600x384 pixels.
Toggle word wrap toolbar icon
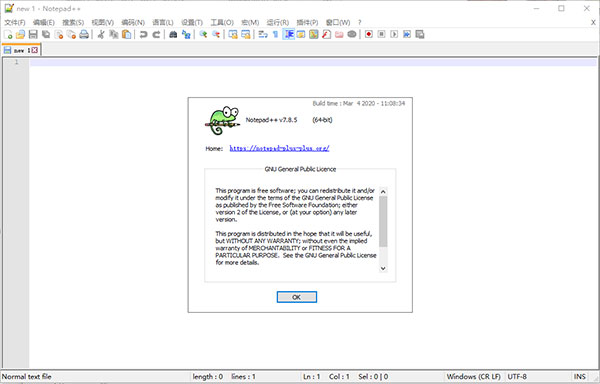[263, 35]
